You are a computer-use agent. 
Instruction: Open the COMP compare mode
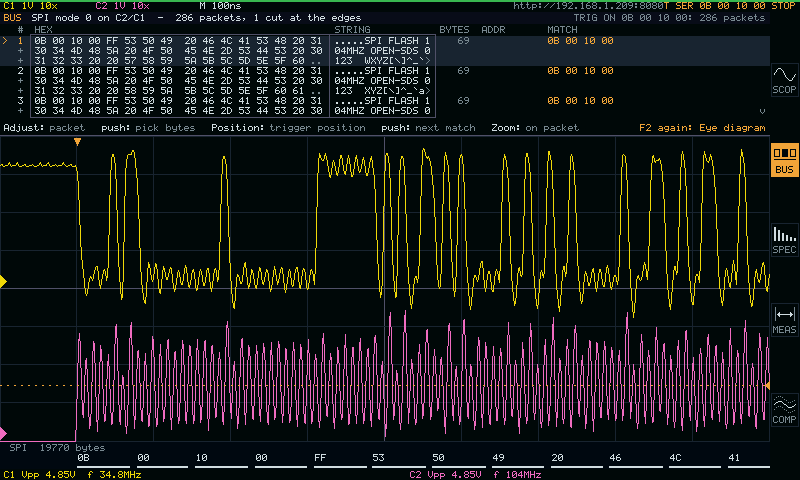point(784,410)
